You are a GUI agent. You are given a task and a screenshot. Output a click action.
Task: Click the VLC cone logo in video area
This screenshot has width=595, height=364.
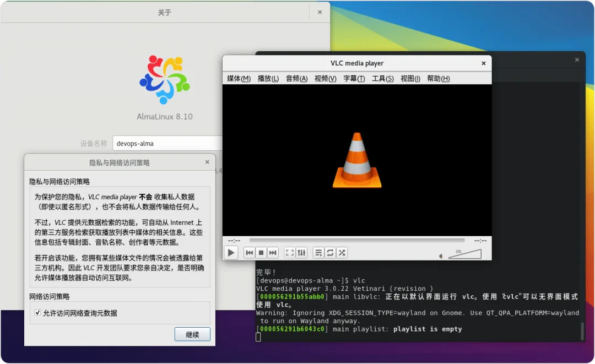[x=356, y=160]
